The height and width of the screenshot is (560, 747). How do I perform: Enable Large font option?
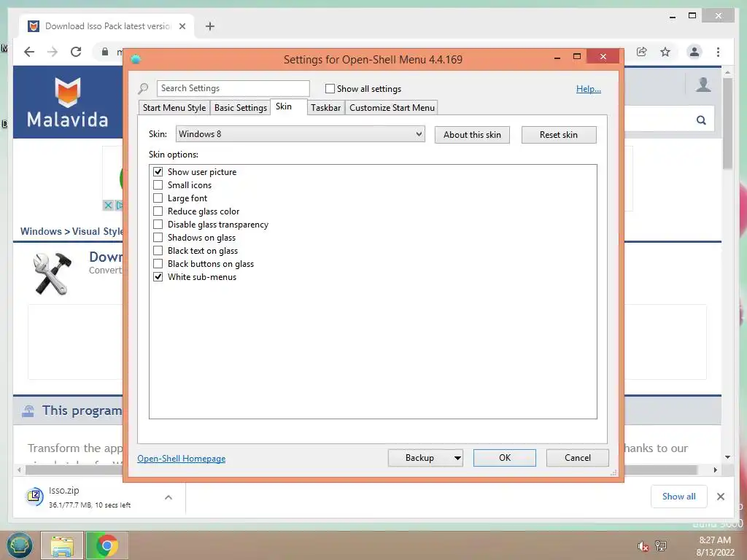point(158,198)
